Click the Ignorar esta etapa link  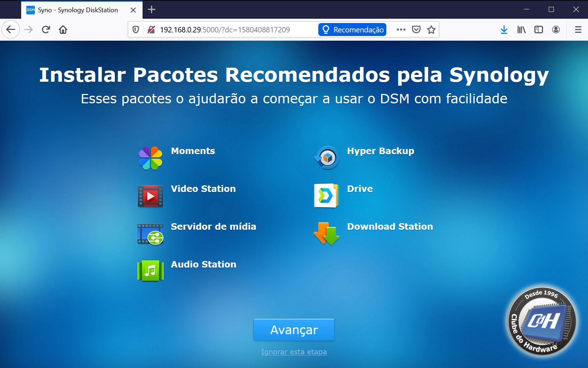pyautogui.click(x=294, y=352)
